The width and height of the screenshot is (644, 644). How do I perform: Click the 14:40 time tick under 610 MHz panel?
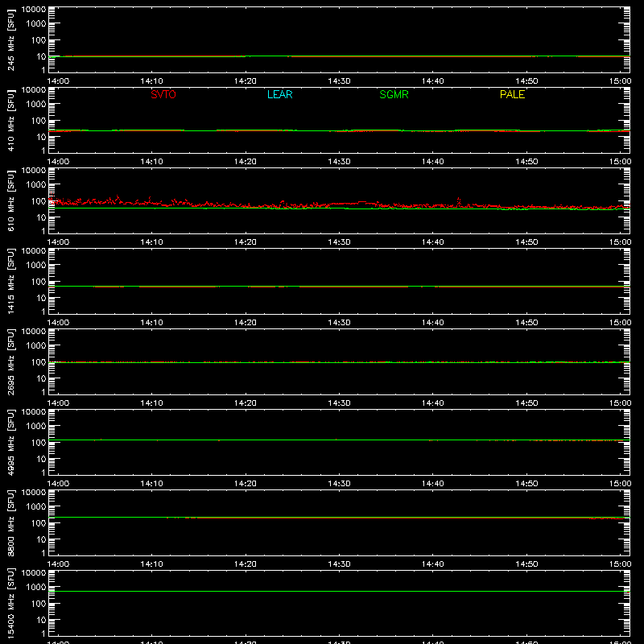tap(433, 242)
